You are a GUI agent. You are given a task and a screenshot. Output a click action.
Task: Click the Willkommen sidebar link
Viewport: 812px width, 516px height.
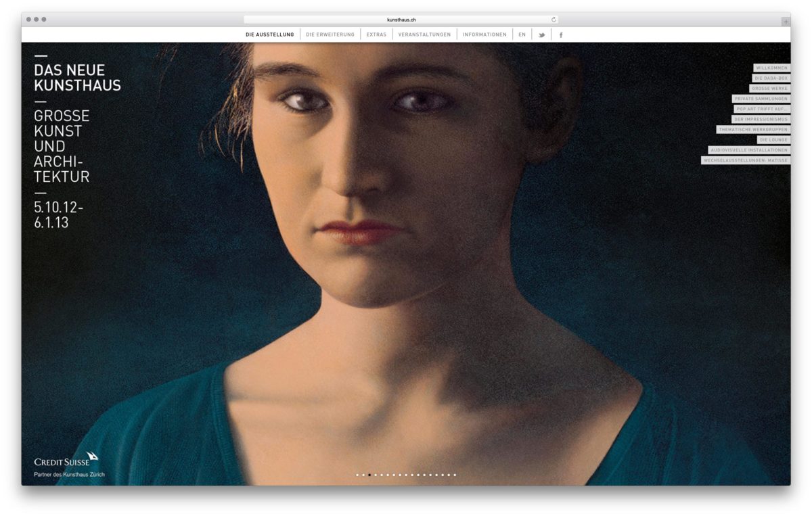[771, 68]
